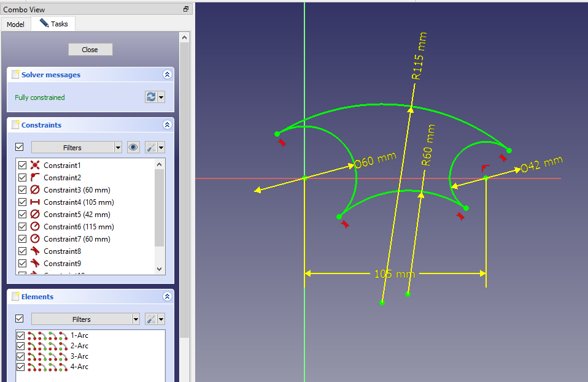
Task: Click the horizontal distance icon of Constraint4
Action: tap(35, 202)
